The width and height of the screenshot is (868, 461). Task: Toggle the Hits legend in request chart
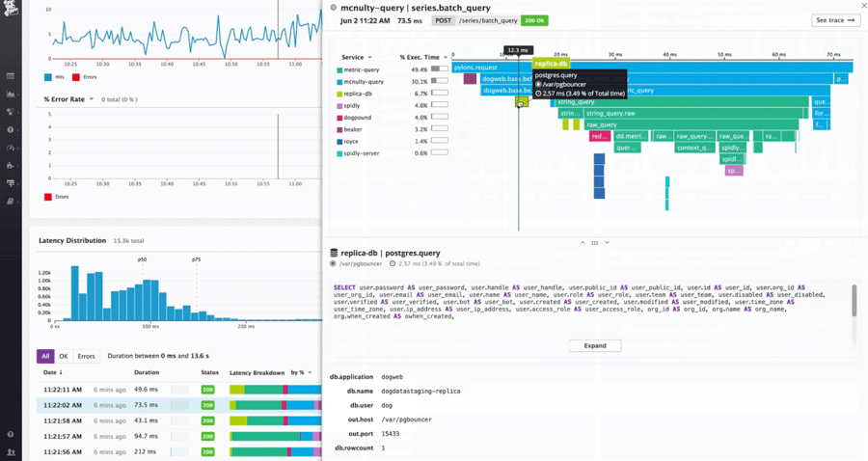click(x=54, y=77)
